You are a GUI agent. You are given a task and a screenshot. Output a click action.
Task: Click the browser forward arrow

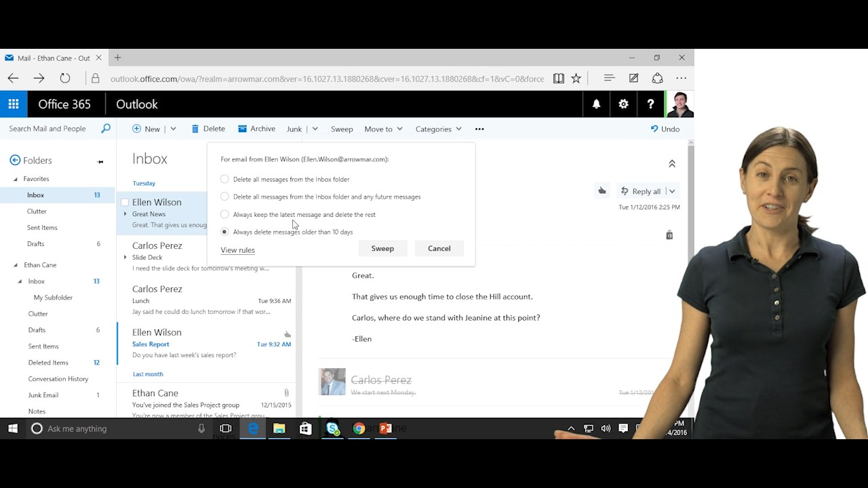pyautogui.click(x=39, y=79)
